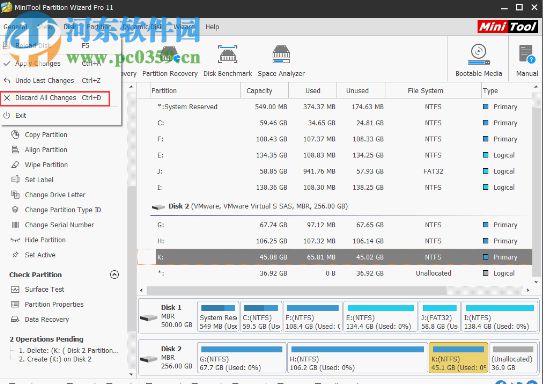
Task: Launch the Disk Benchmark tool
Action: pos(228,61)
